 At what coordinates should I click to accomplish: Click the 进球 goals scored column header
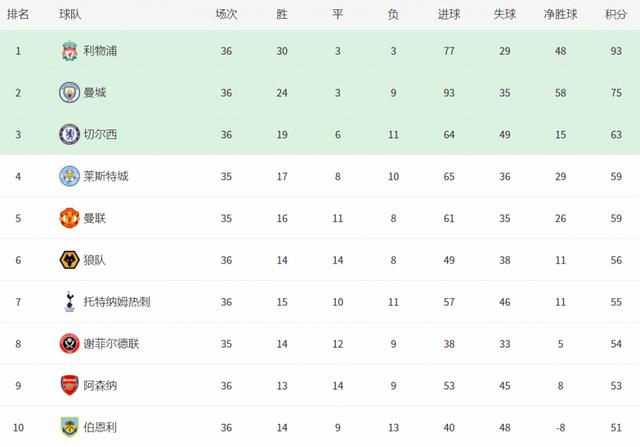click(x=449, y=14)
